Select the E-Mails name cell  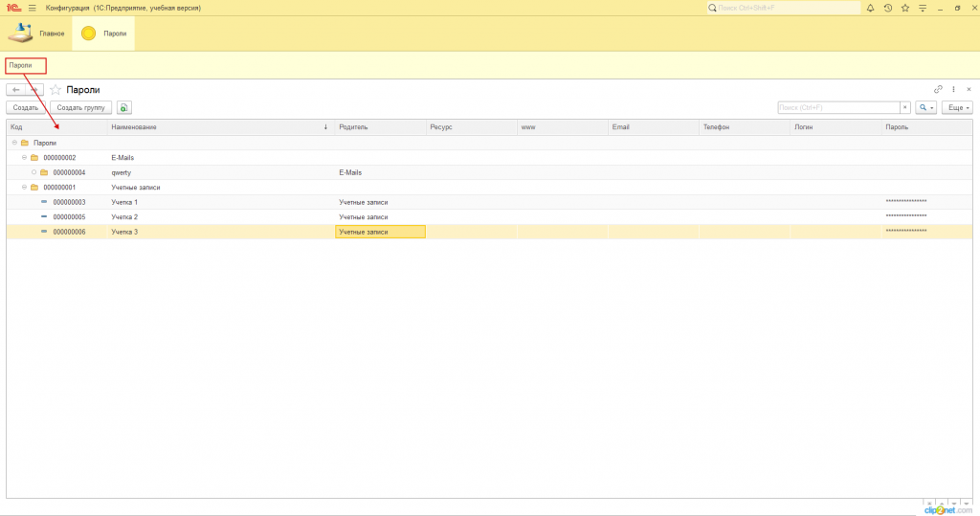tap(221, 158)
